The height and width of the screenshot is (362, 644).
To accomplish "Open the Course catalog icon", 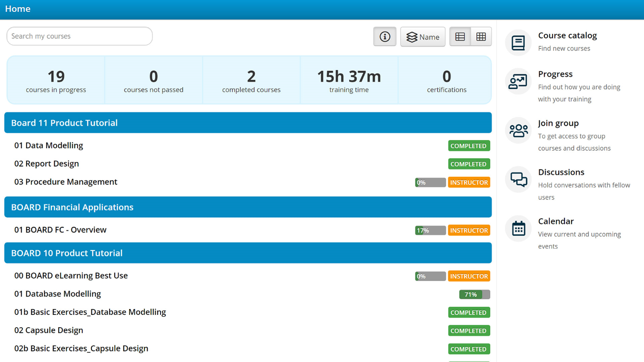I will coord(518,43).
